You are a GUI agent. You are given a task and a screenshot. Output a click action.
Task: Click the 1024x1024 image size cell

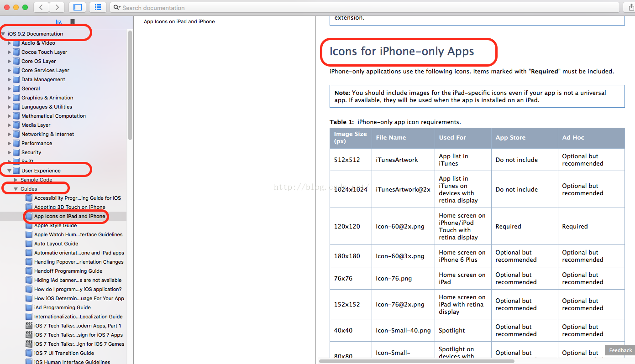coord(351,190)
